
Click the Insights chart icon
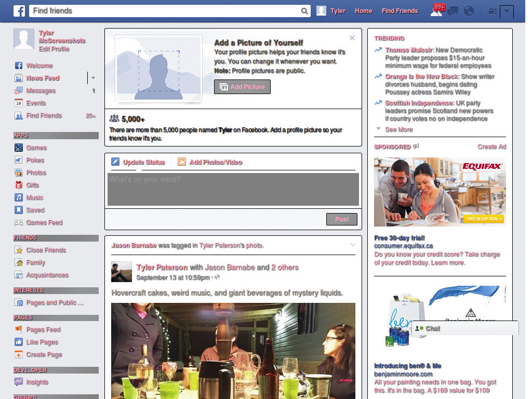pos(19,382)
